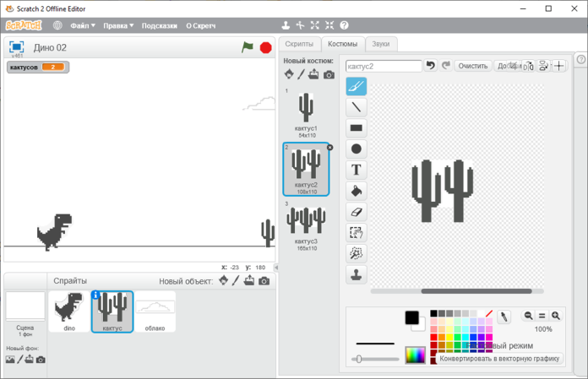Open the language globe menu
This screenshot has height=379, width=588.
tap(57, 25)
